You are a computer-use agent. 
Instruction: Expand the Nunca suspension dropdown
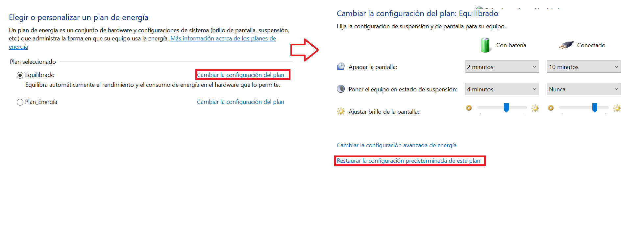[x=584, y=89]
